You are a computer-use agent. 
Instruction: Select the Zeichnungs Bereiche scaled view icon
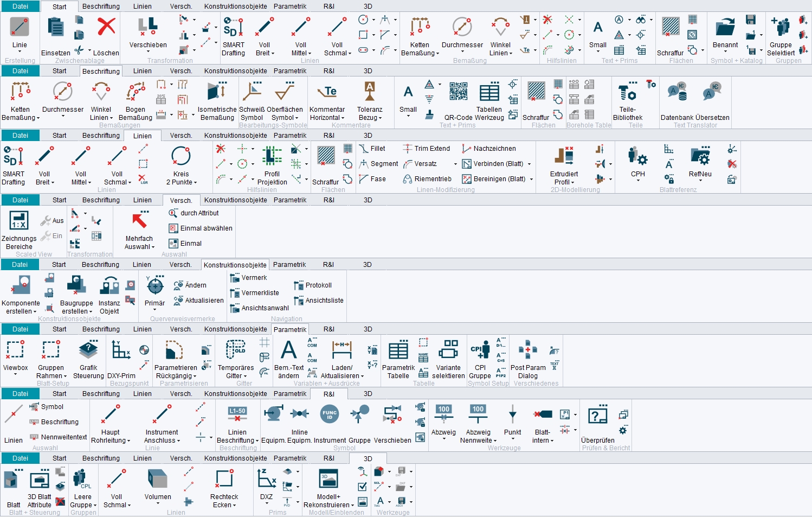[19, 221]
